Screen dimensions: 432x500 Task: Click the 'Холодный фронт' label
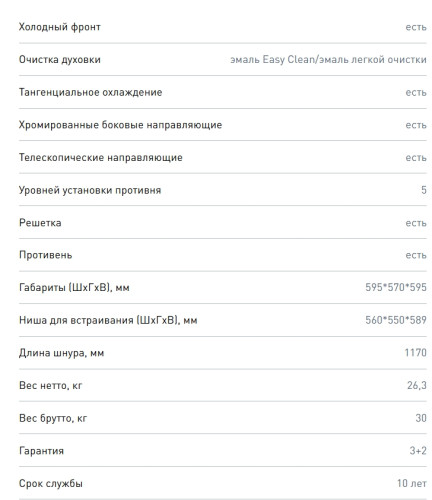coord(60,27)
